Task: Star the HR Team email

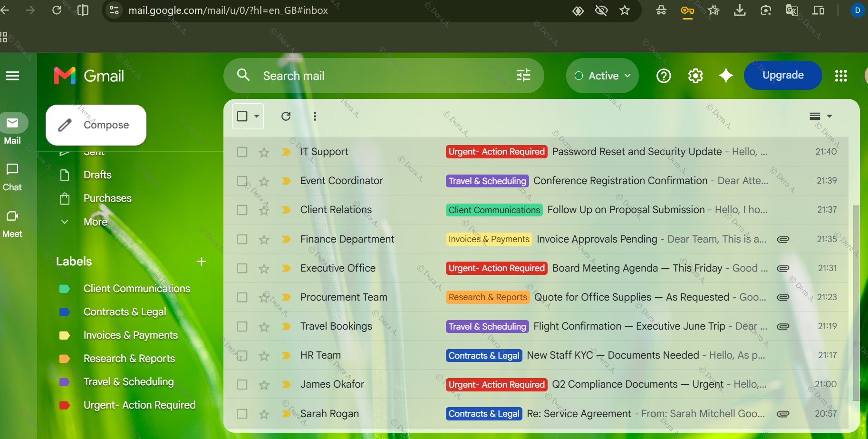Action: (264, 355)
